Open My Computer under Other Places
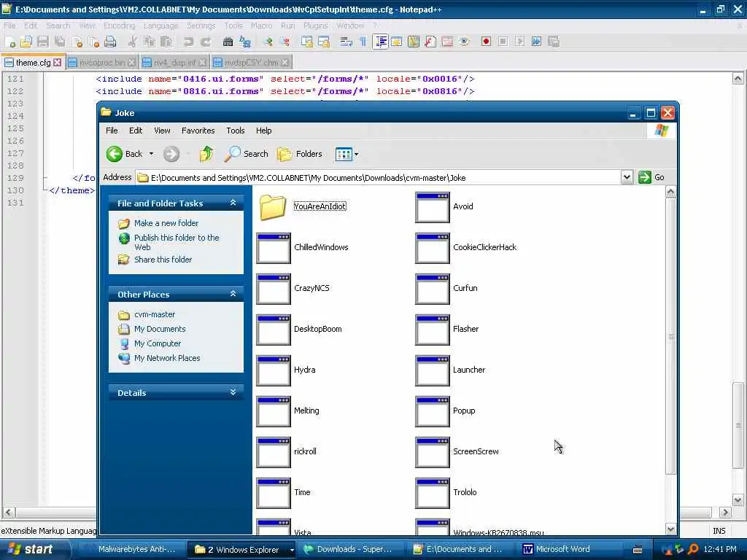 (158, 343)
